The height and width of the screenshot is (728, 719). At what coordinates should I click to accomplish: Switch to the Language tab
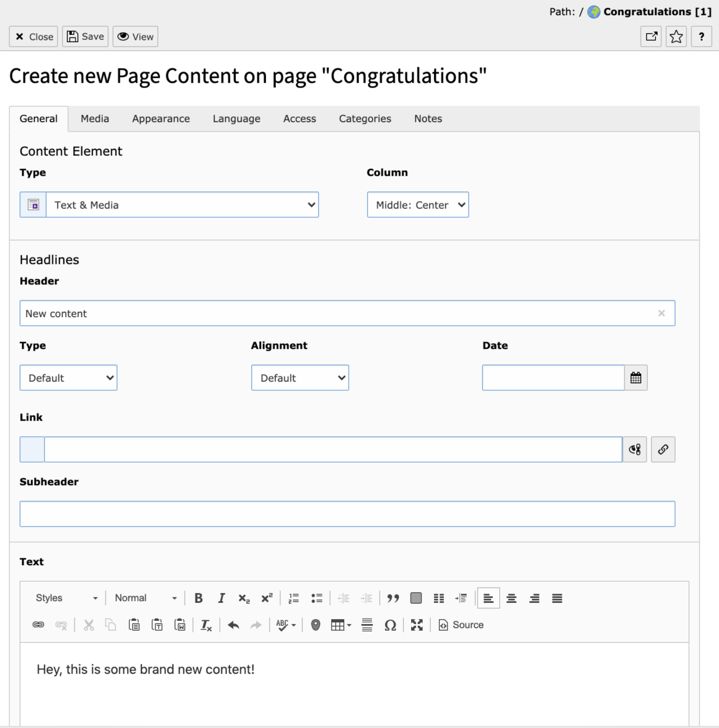[x=237, y=119]
